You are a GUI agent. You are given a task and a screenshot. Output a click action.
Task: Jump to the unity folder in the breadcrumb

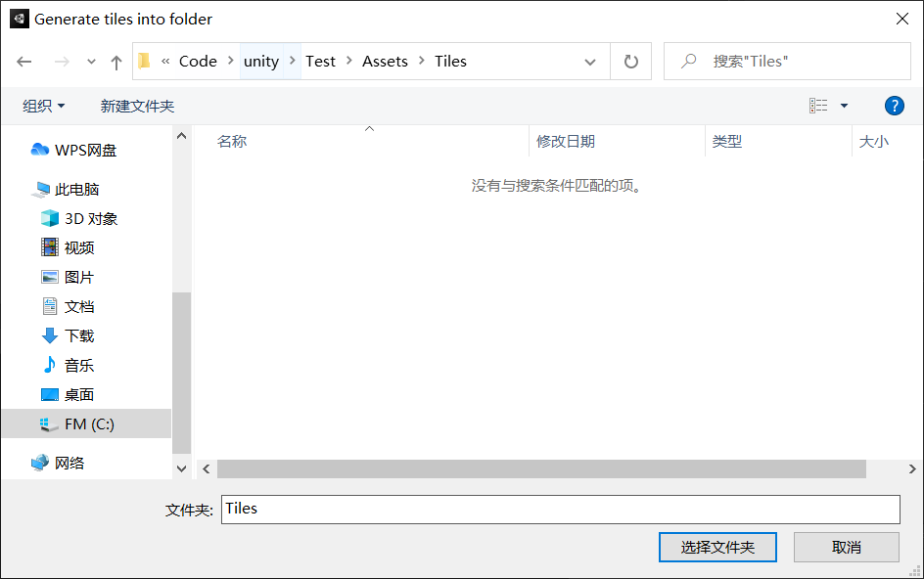(x=261, y=61)
